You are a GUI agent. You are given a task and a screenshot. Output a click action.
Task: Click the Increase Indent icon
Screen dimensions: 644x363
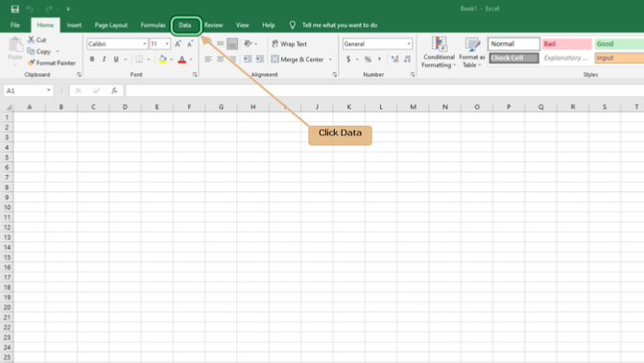[x=259, y=60]
